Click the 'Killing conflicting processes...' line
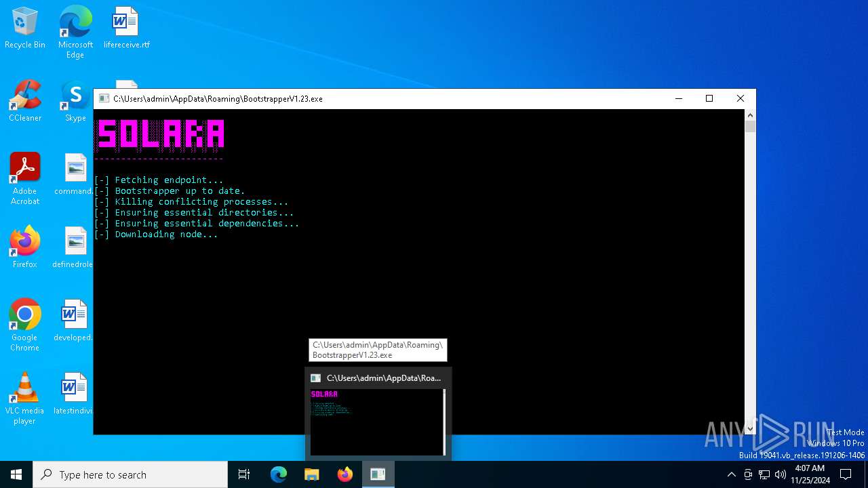This screenshot has height=488, width=868. pyautogui.click(x=191, y=202)
